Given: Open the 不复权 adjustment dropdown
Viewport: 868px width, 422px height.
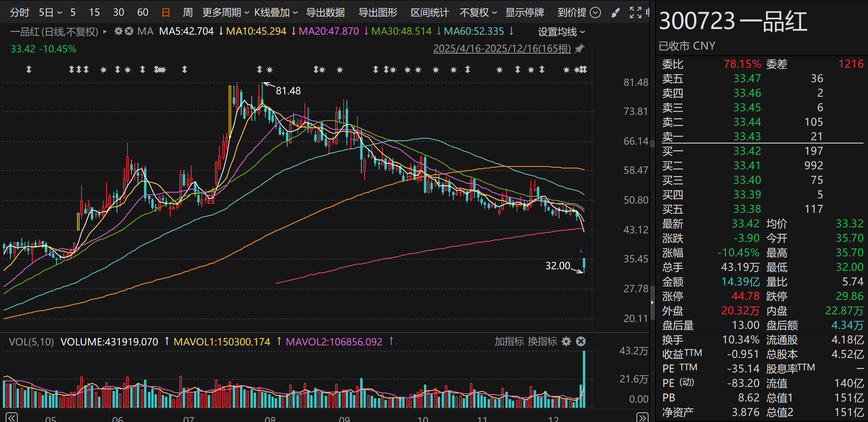Looking at the screenshot, I should click(x=478, y=13).
